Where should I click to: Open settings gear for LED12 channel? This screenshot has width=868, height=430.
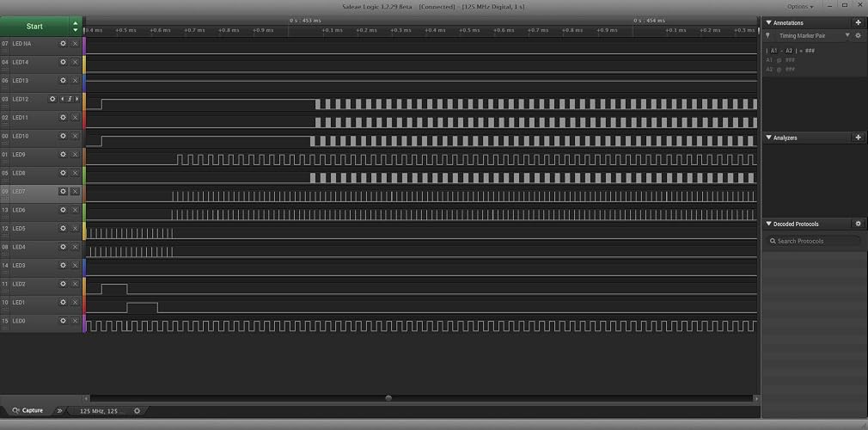pyautogui.click(x=52, y=99)
